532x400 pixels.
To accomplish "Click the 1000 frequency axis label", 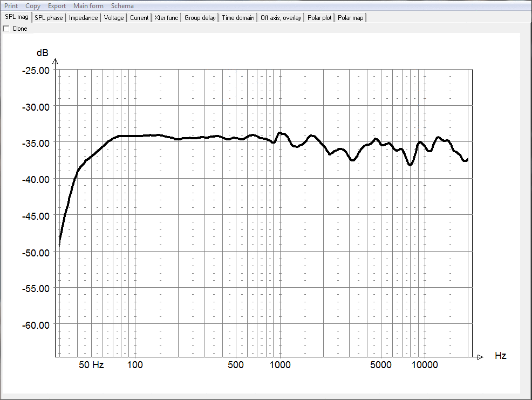I will pos(280,365).
